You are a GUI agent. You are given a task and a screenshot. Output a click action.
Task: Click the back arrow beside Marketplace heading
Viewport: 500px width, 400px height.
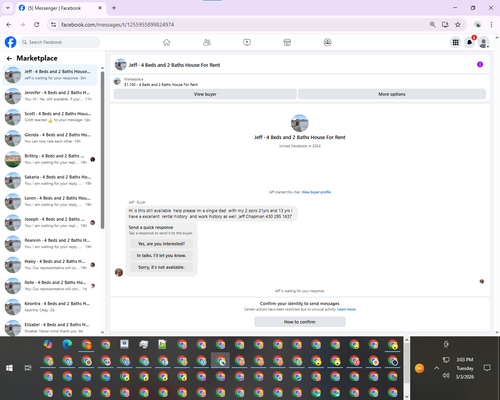pos(9,58)
